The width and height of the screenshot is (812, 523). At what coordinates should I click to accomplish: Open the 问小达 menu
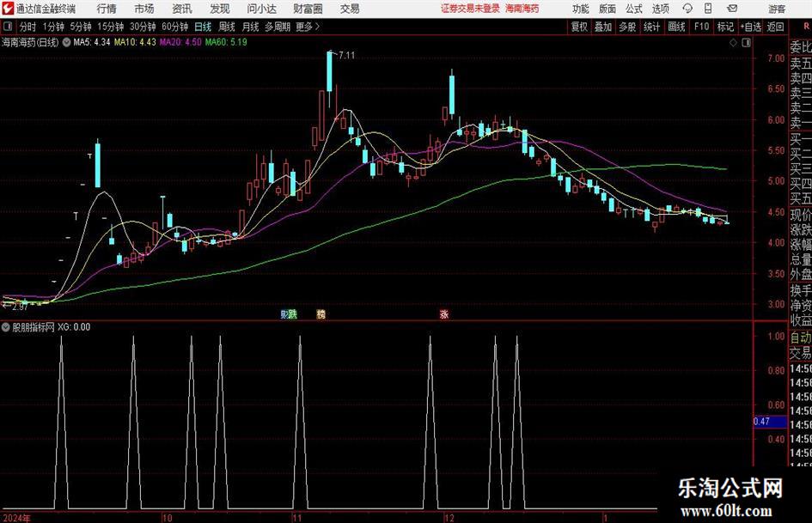point(261,9)
